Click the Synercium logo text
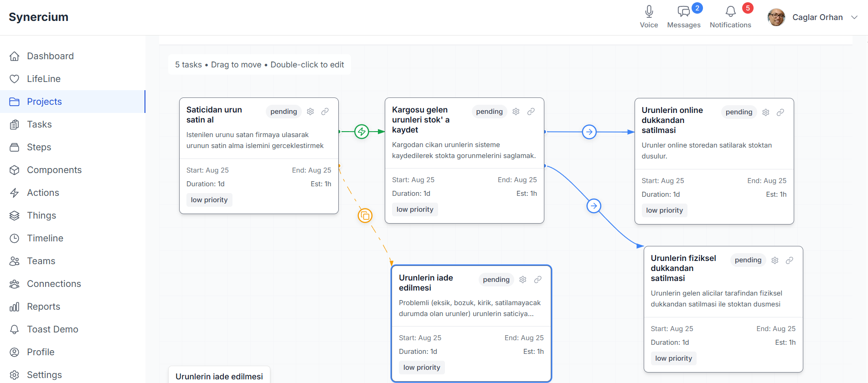 click(x=39, y=17)
